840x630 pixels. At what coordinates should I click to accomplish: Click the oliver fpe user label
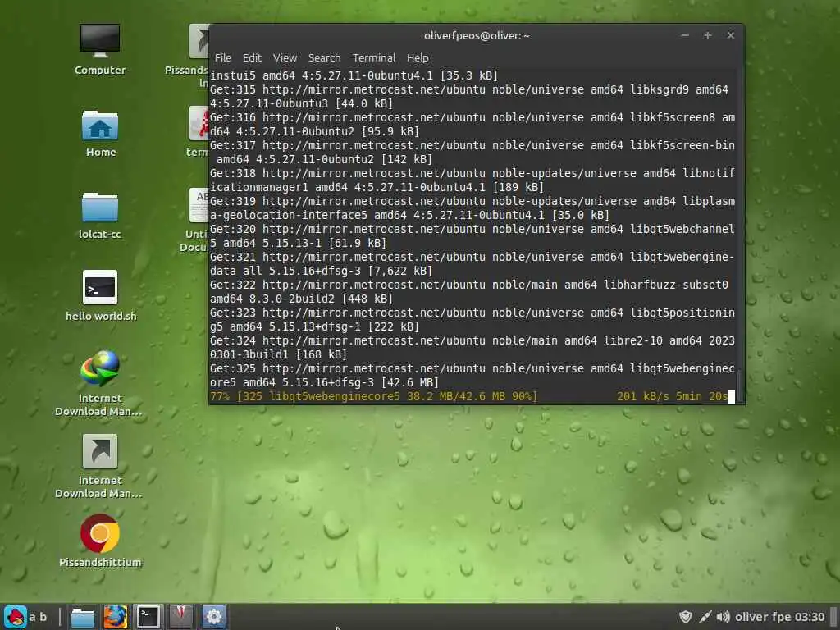pos(763,617)
